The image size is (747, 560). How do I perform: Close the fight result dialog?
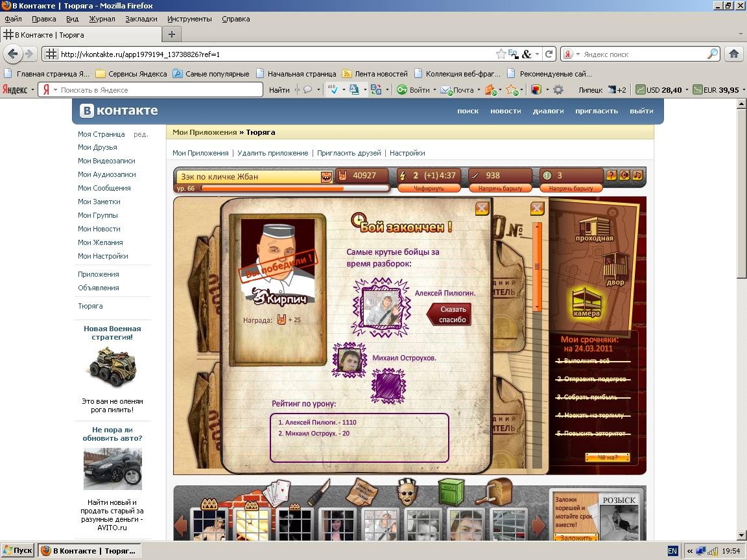click(x=482, y=209)
